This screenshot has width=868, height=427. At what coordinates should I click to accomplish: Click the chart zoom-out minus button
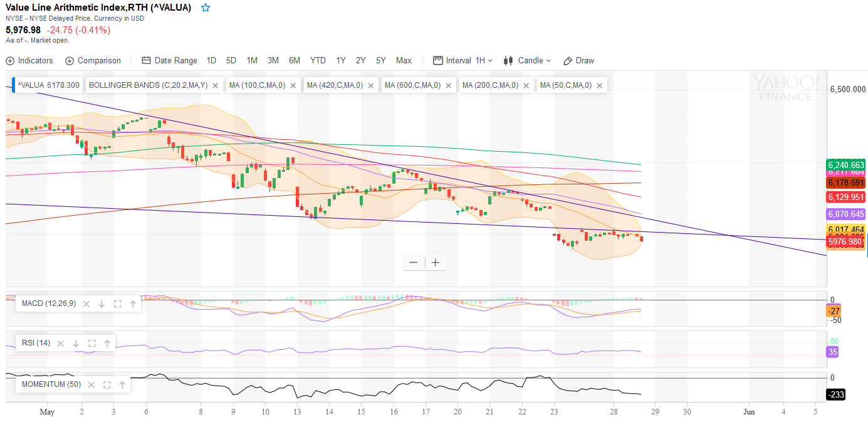[413, 263]
